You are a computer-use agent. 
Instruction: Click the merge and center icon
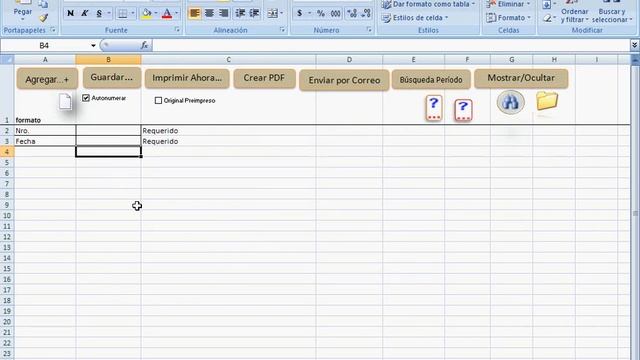272,13
